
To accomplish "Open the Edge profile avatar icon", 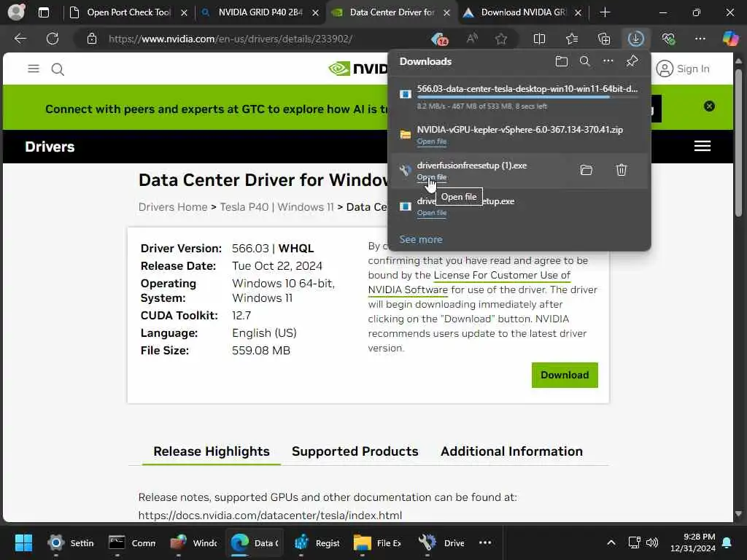I will [x=16, y=12].
